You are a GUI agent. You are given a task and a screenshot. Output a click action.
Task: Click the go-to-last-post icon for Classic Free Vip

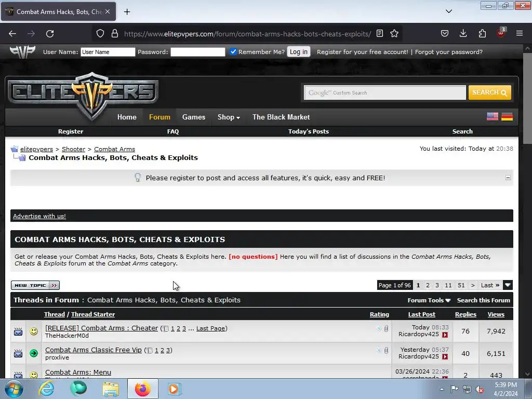click(445, 357)
